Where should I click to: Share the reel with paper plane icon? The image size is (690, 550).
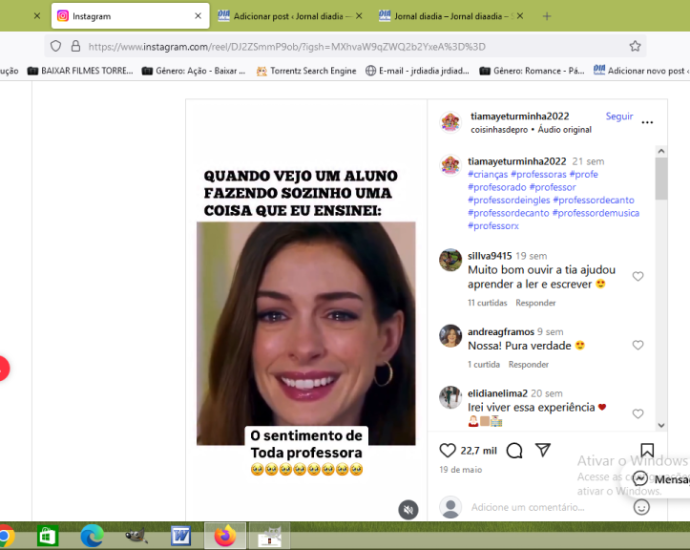click(x=542, y=450)
